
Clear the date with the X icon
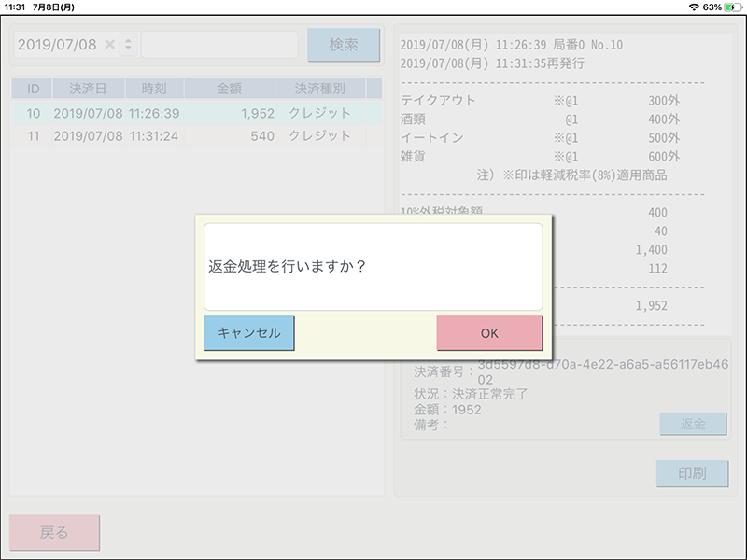pos(109,45)
